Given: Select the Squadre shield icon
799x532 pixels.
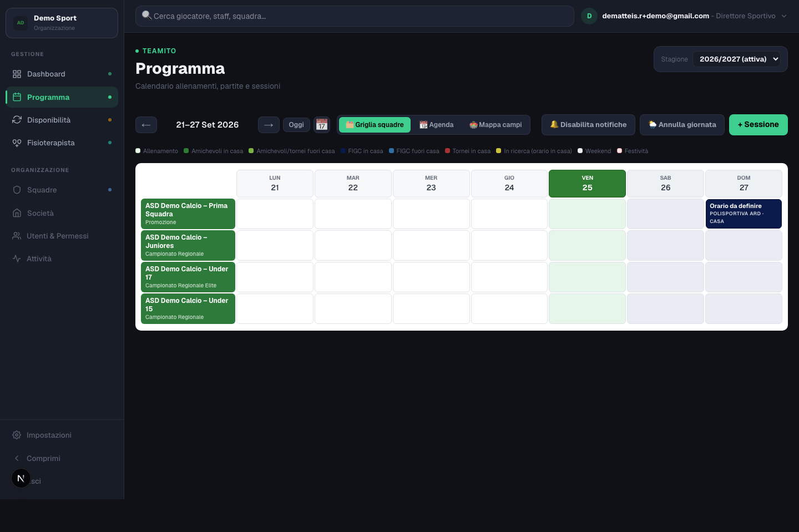Looking at the screenshot, I should 17,190.
